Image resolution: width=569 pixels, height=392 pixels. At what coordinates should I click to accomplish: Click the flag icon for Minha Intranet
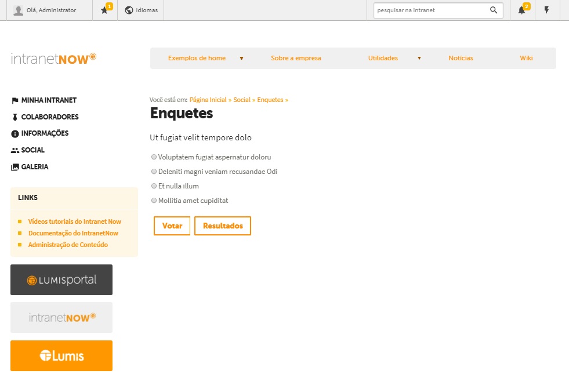click(x=15, y=100)
